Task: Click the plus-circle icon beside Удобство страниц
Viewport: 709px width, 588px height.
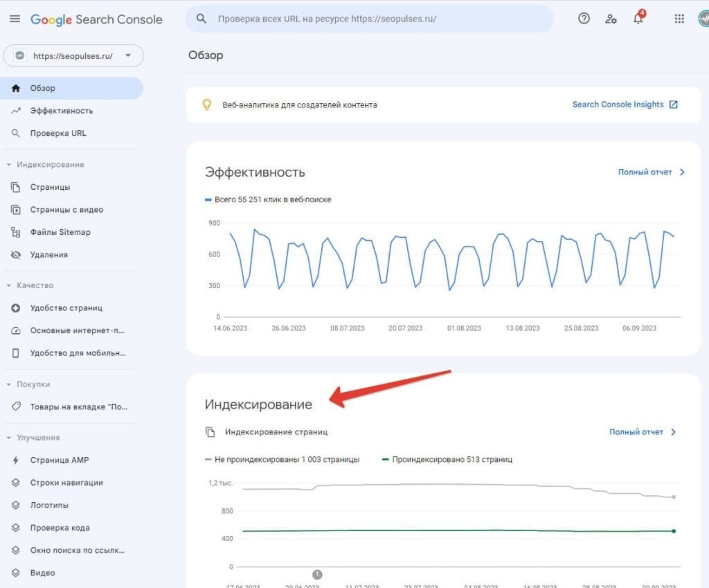Action: [16, 308]
